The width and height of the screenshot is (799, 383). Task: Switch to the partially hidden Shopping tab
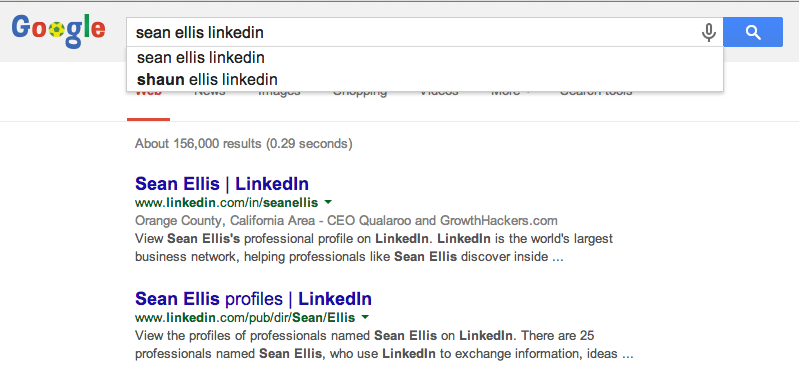360,94
